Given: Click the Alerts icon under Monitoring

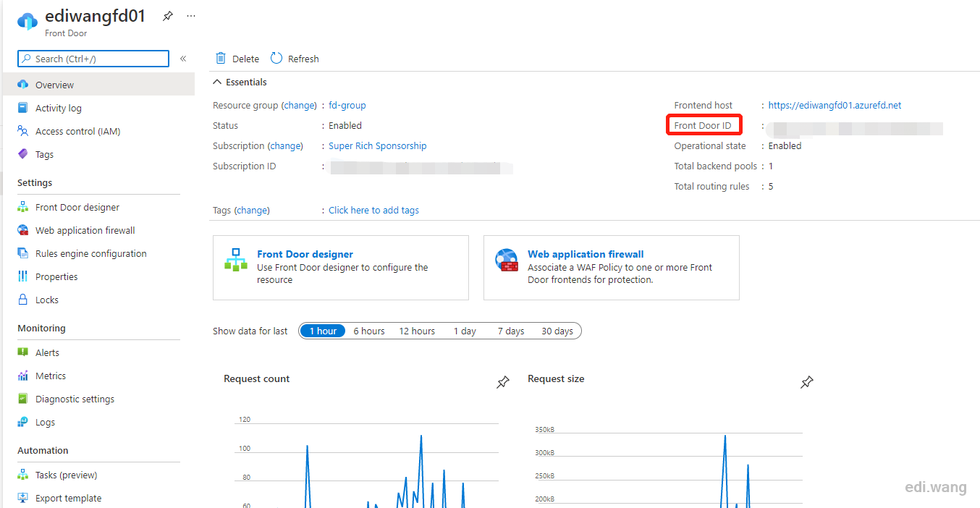Looking at the screenshot, I should pos(22,352).
